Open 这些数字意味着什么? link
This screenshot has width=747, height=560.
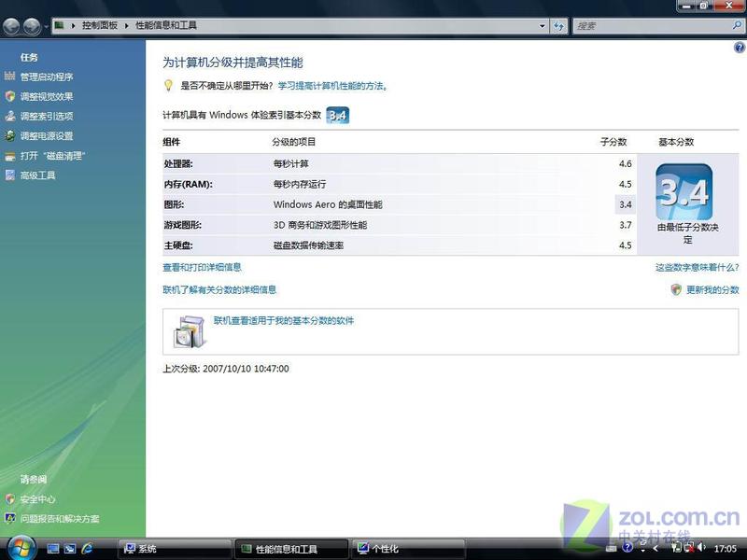tap(697, 268)
